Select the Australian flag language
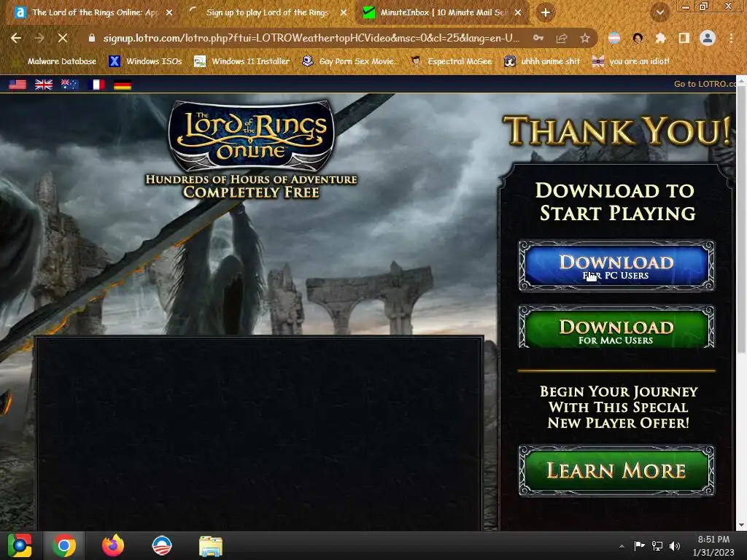Viewport: 747px width, 560px height. pos(70,85)
